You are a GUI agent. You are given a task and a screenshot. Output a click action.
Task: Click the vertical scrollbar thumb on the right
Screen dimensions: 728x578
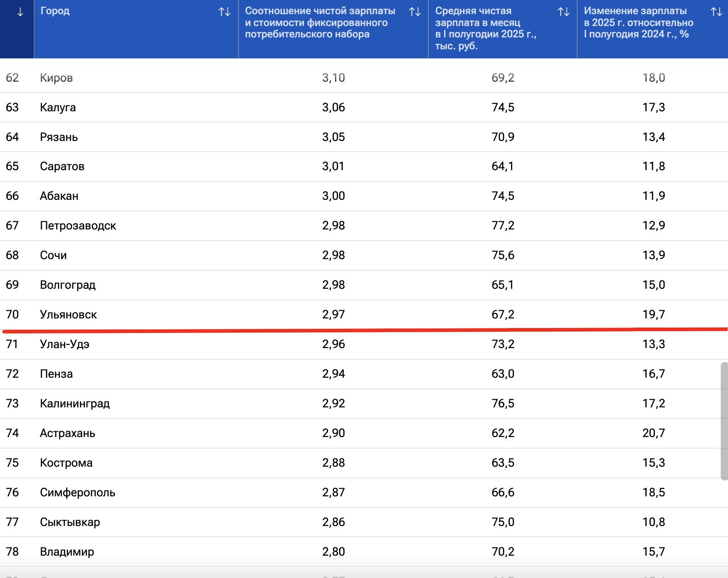[724, 421]
